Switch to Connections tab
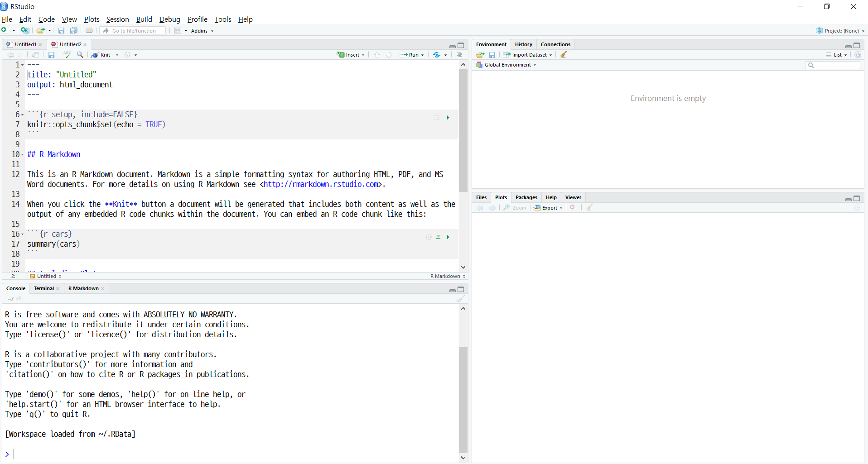 point(555,44)
